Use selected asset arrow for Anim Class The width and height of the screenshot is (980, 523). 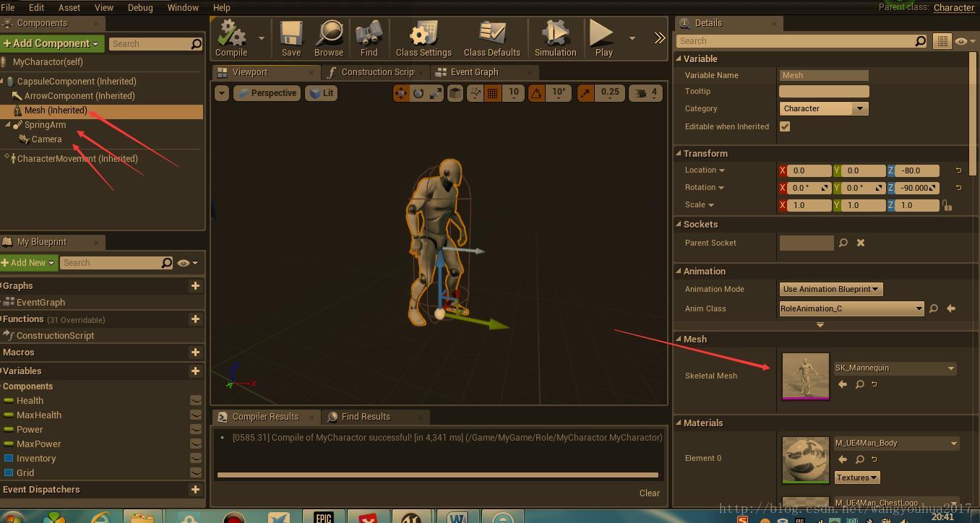pos(951,308)
